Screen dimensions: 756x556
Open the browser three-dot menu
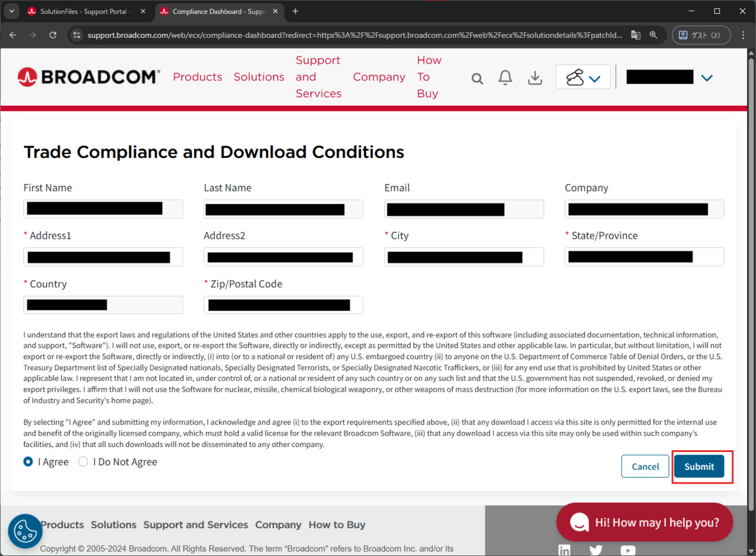coord(743,35)
